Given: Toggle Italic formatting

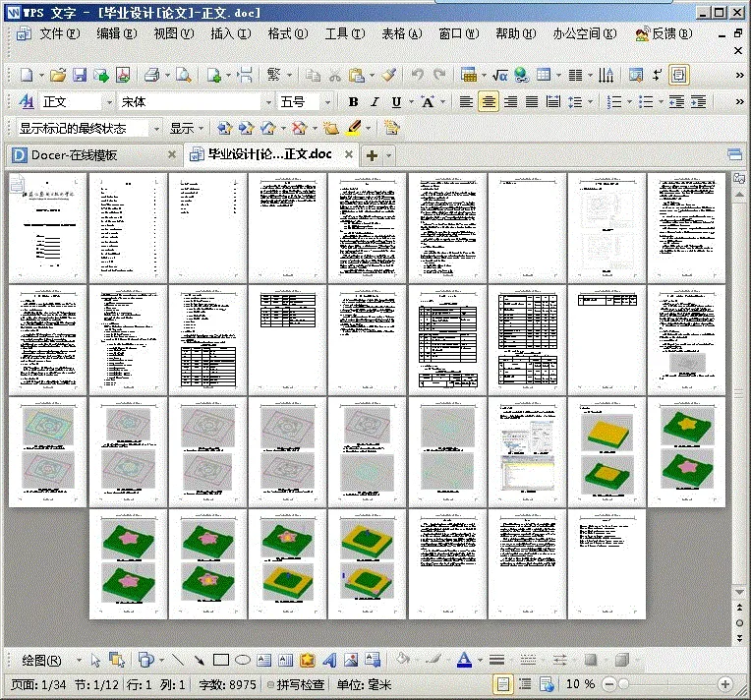Looking at the screenshot, I should tap(375, 101).
